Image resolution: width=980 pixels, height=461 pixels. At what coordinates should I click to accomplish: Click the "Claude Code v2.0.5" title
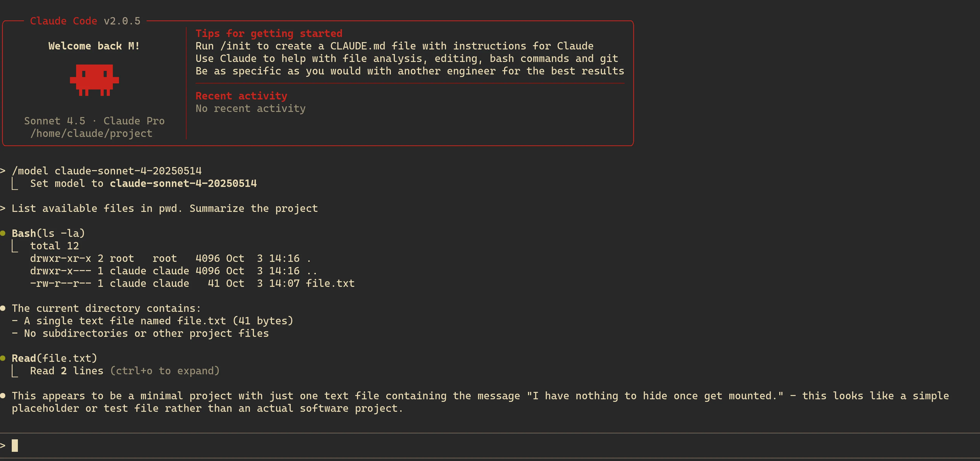(85, 21)
